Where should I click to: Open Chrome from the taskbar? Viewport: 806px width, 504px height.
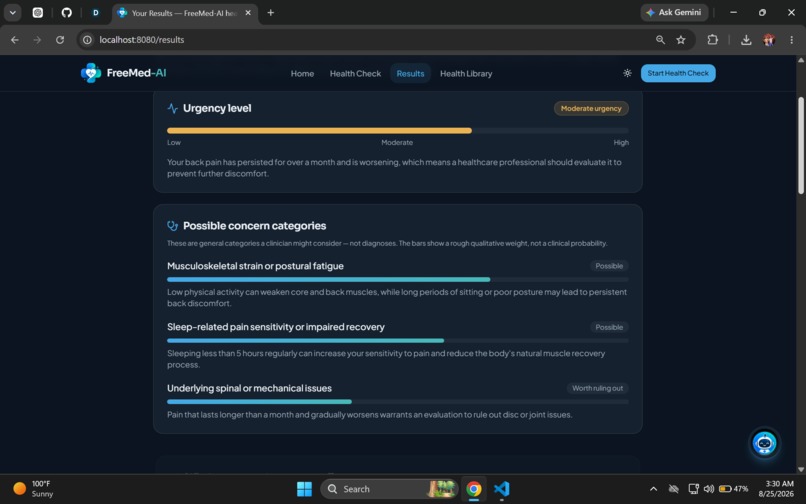point(474,489)
